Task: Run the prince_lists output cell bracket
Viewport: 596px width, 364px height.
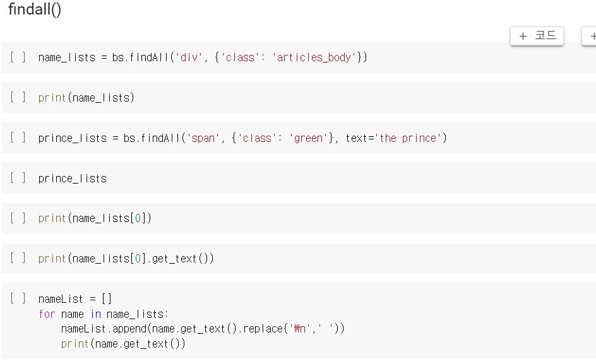Action: (18, 178)
